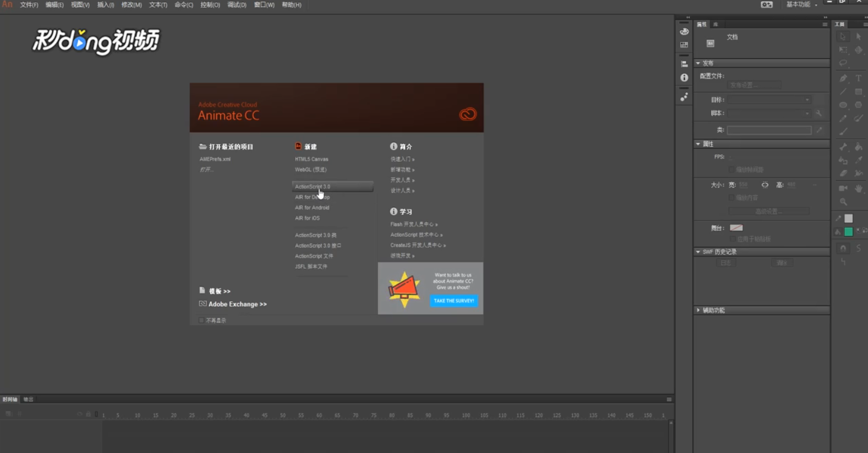
Task: Select the PolyStar tool
Action: 859,105
